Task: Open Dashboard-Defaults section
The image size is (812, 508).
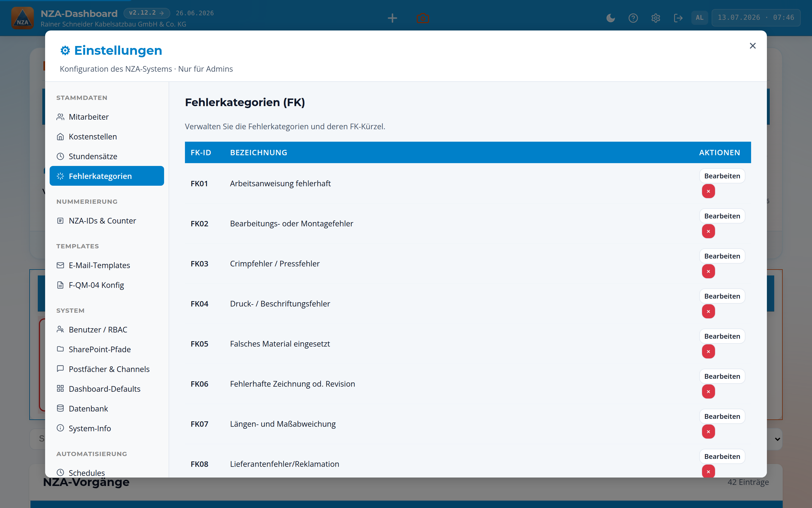Action: coord(107,389)
